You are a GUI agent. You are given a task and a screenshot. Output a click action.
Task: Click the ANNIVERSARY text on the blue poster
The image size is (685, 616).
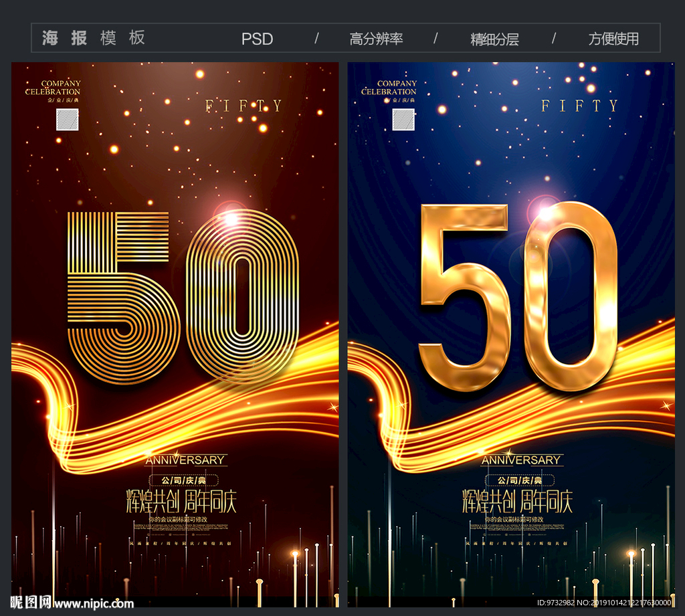coord(521,460)
